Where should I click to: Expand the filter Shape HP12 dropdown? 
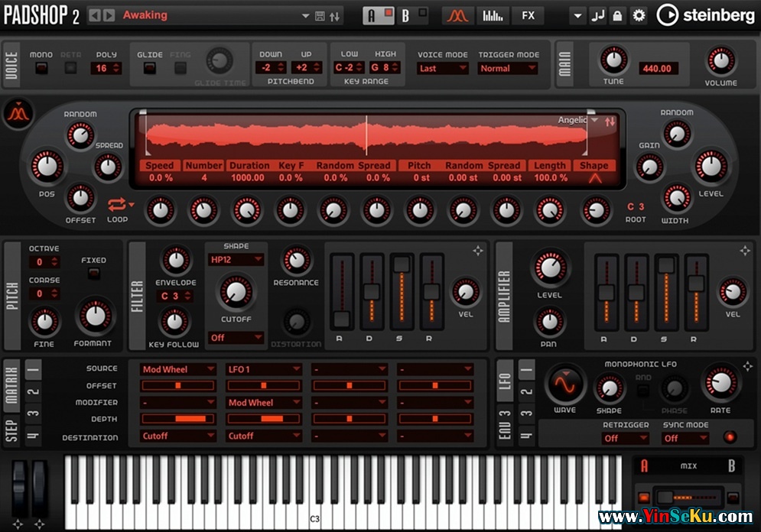coord(236,260)
